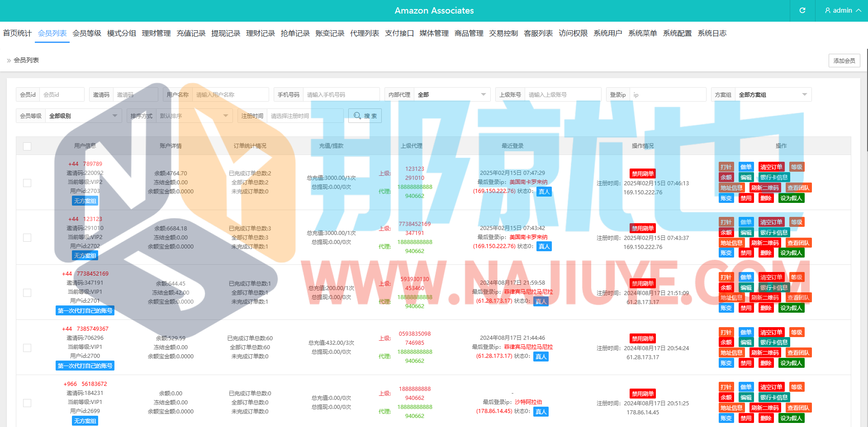The width and height of the screenshot is (868, 427).
Task: Open the 系统配置 menu tab
Action: 677,33
